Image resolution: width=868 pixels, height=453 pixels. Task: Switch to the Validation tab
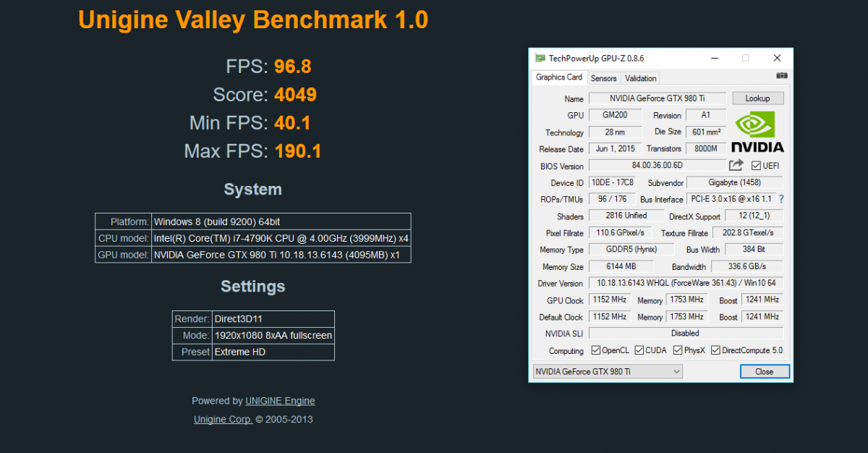click(640, 78)
